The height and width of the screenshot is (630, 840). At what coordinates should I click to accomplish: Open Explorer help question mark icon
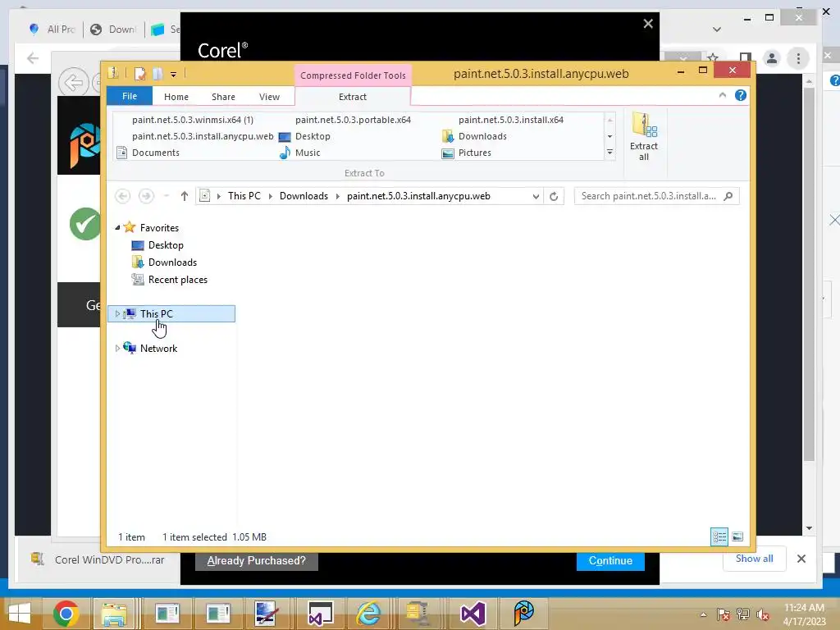pyautogui.click(x=741, y=95)
